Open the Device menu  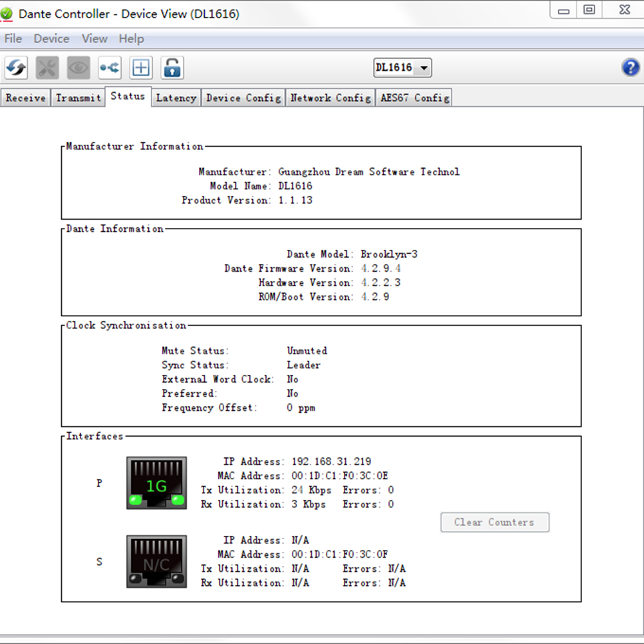(x=52, y=39)
